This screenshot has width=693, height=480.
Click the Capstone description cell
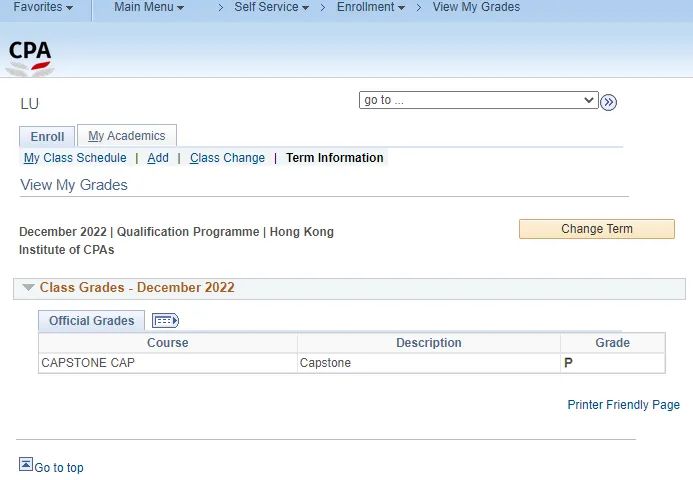click(429, 363)
